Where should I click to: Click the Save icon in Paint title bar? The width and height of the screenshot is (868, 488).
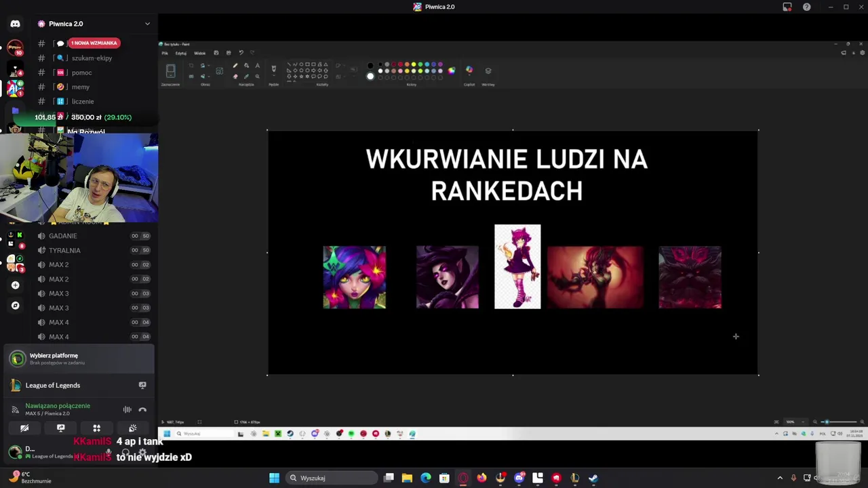coord(216,53)
